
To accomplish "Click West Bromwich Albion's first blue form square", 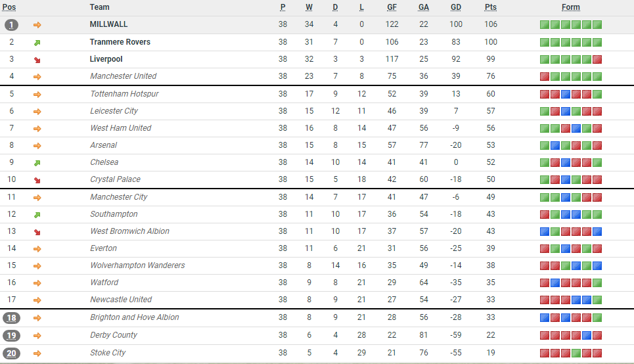I will click(544, 231).
